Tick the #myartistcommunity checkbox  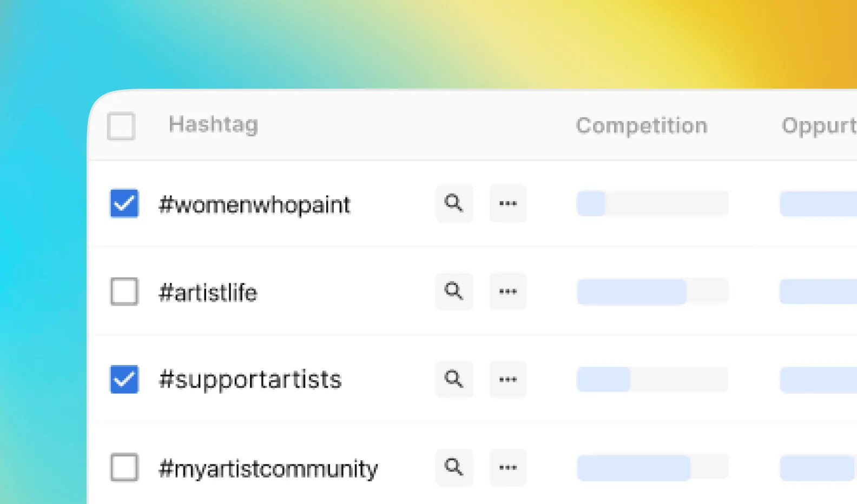coord(124,467)
